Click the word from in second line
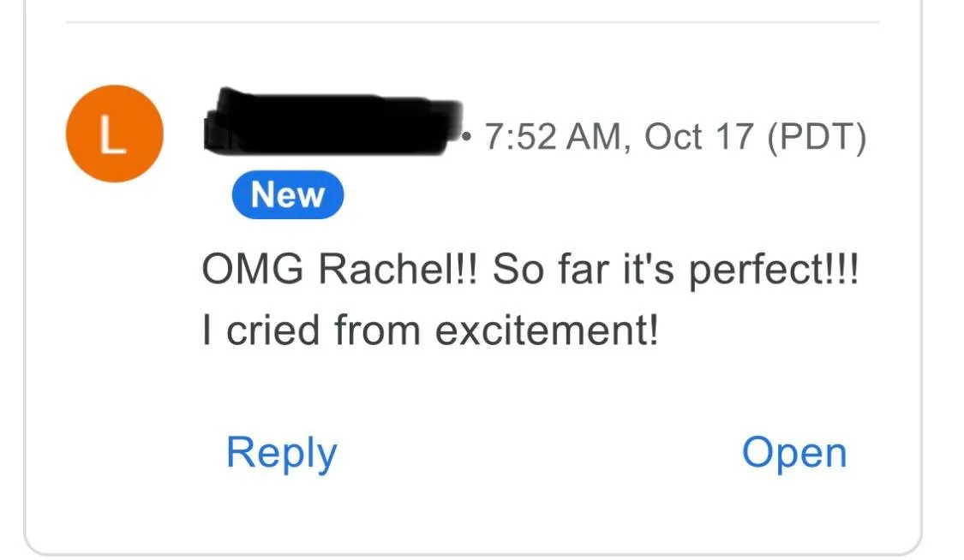Screen dimensions: 964x560 coord(378,331)
